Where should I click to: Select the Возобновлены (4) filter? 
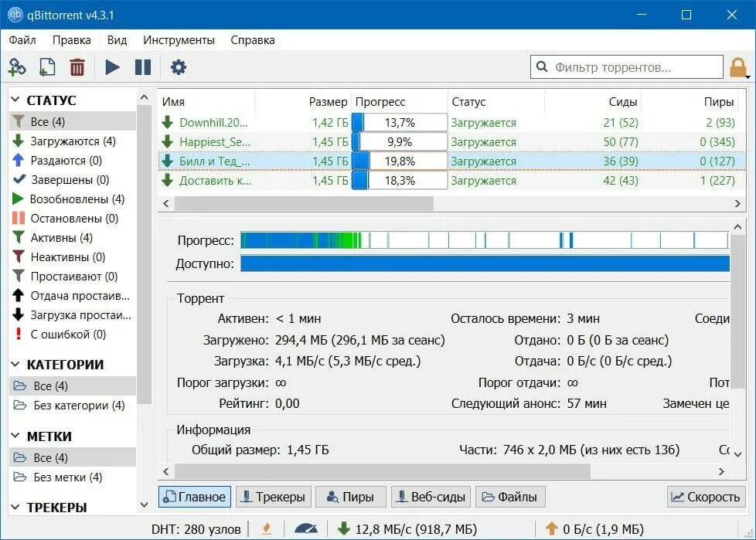click(73, 199)
